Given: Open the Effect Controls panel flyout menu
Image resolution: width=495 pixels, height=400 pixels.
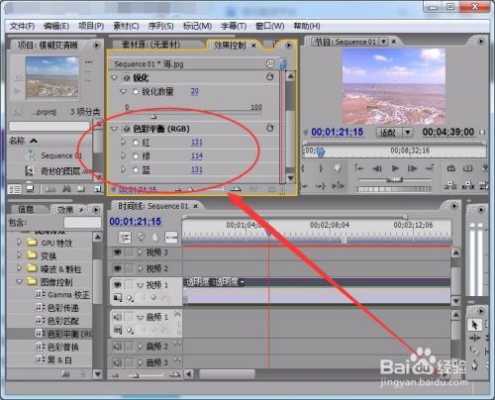Looking at the screenshot, I should 289,45.
